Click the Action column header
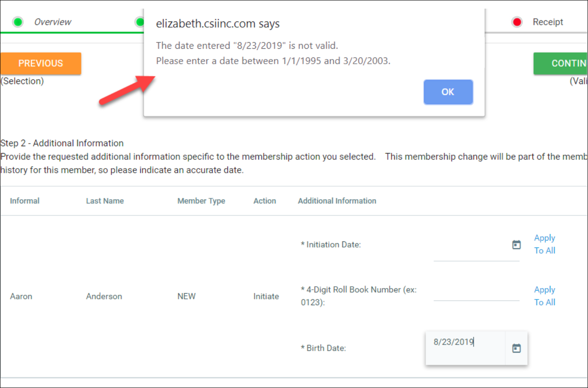 point(264,201)
